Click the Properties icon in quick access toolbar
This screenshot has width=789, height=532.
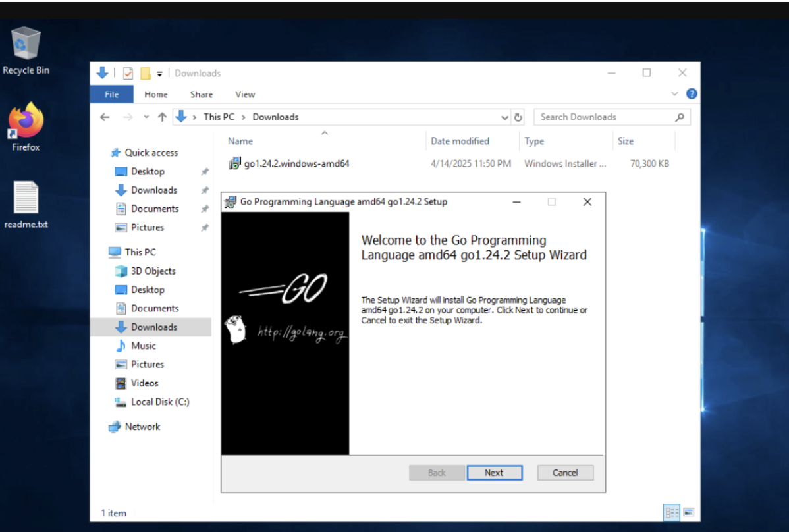click(128, 74)
